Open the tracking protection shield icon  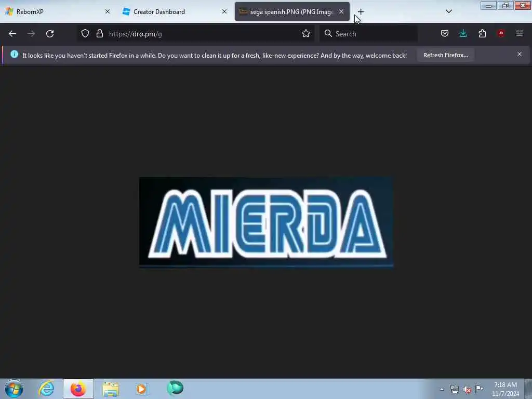(x=85, y=34)
